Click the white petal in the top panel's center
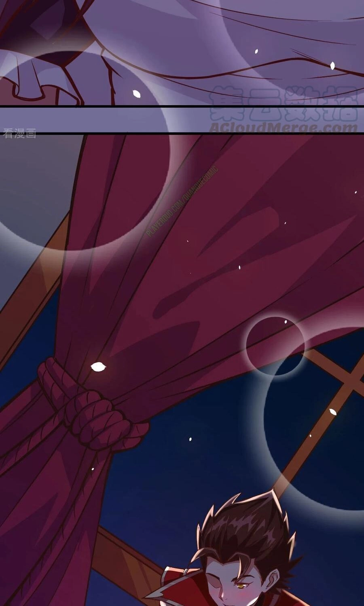This screenshot has width=364, height=606. click(x=137, y=94)
